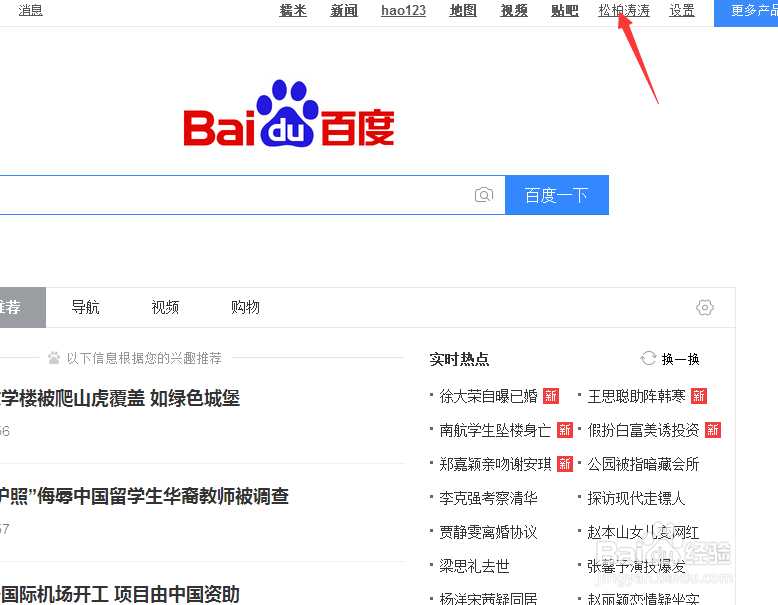Open hot topic 张馨予演技爆发
778x605 pixels.
pos(636,566)
